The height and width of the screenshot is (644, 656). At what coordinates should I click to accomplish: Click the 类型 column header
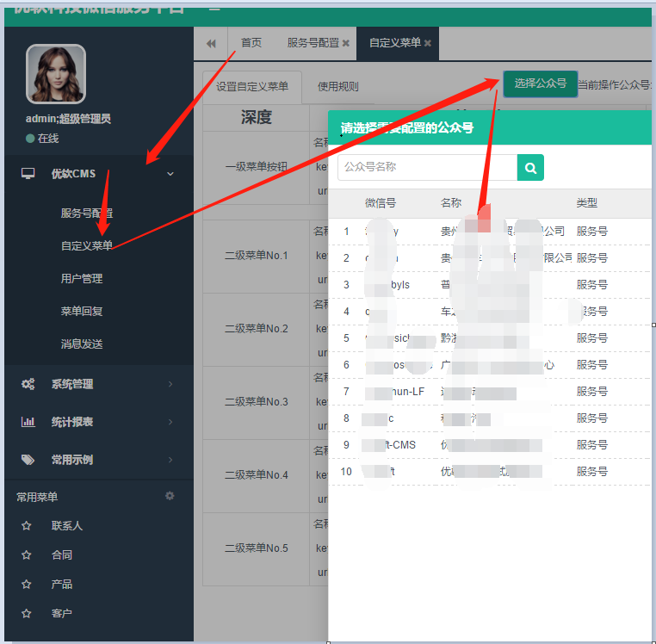[x=586, y=203]
